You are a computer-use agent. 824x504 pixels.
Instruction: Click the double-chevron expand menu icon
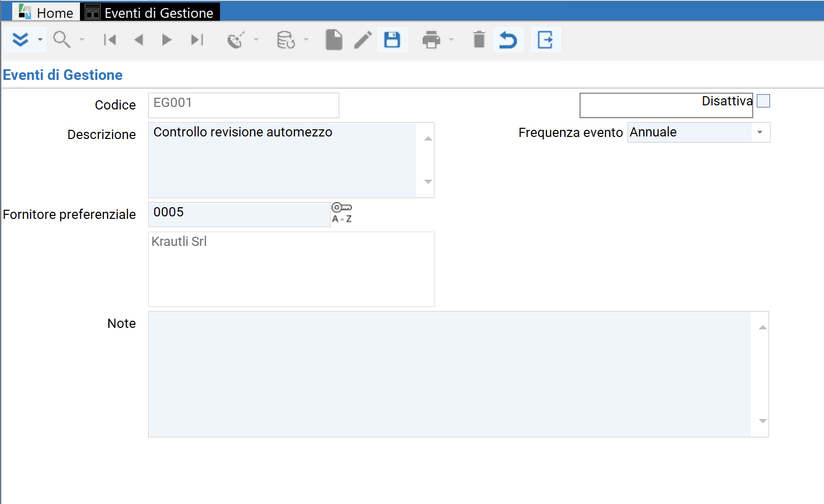[x=20, y=40]
